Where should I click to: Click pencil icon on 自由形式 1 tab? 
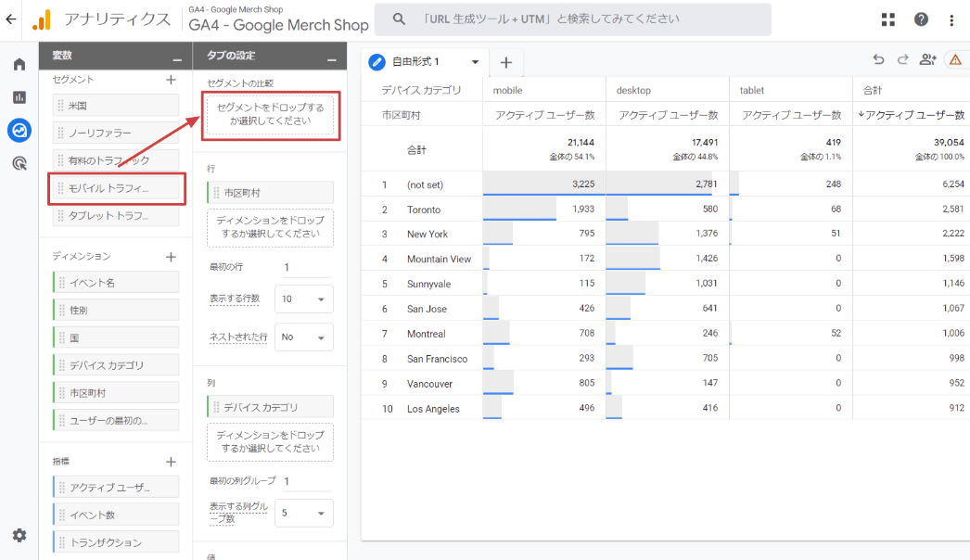click(377, 62)
